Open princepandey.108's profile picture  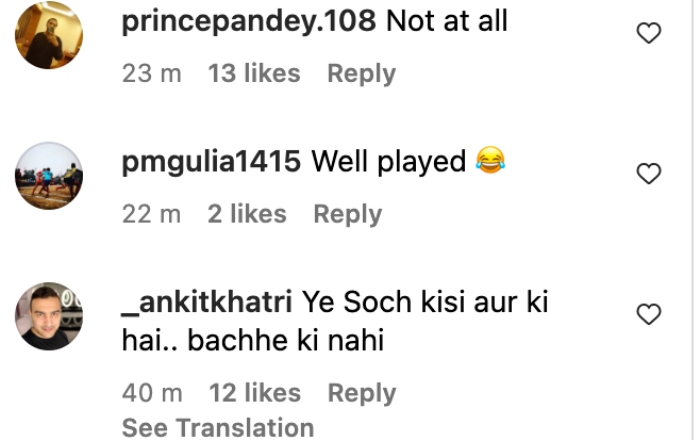coord(49,35)
